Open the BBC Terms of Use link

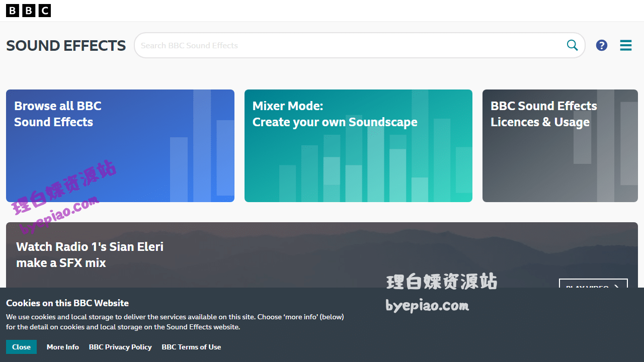[191, 347]
